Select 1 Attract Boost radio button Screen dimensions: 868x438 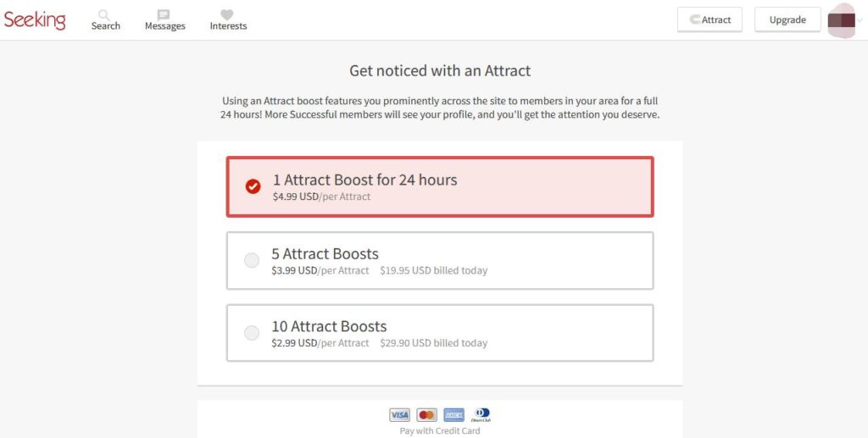(x=253, y=187)
